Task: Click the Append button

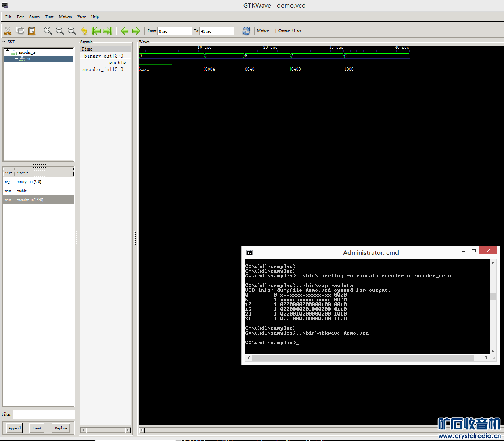Action: pos(15,428)
